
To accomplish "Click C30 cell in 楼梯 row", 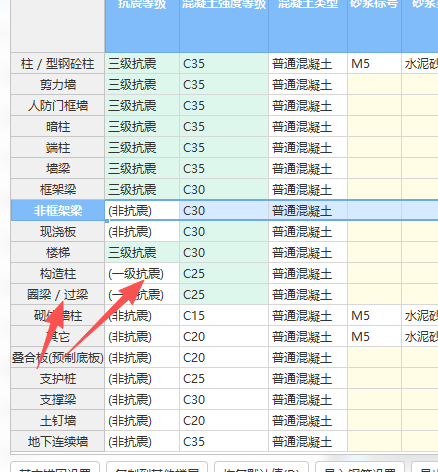I will [x=224, y=252].
